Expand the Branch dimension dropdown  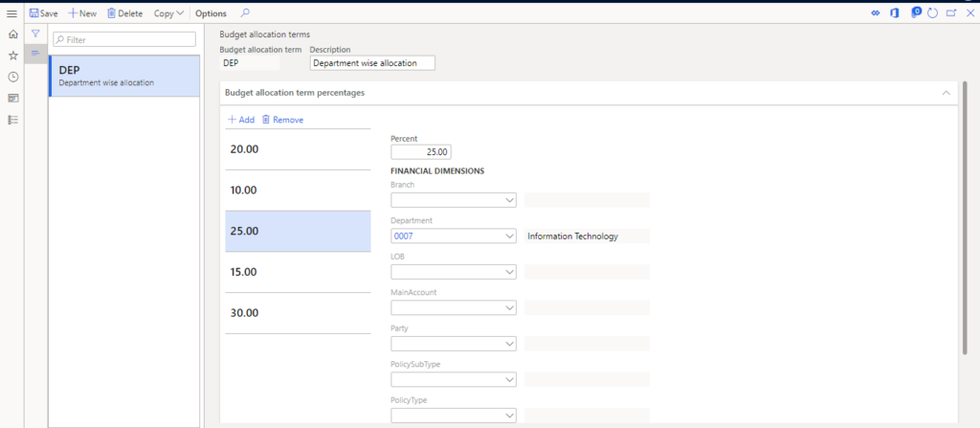coord(507,200)
